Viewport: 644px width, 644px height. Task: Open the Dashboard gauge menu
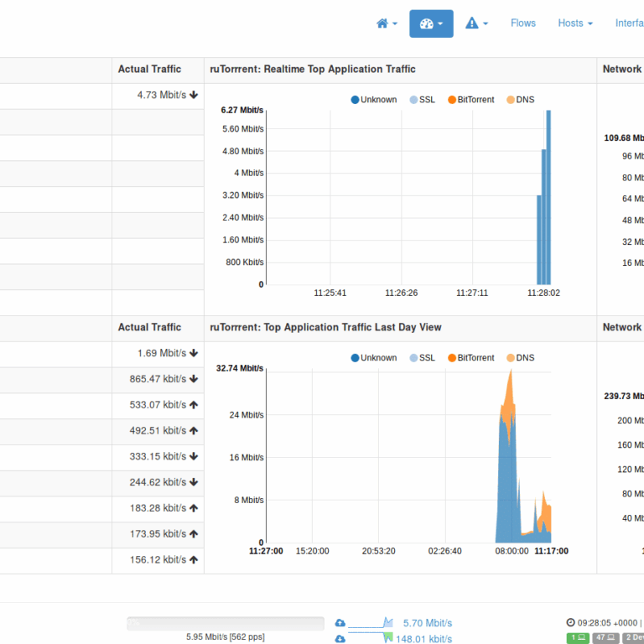pos(431,23)
